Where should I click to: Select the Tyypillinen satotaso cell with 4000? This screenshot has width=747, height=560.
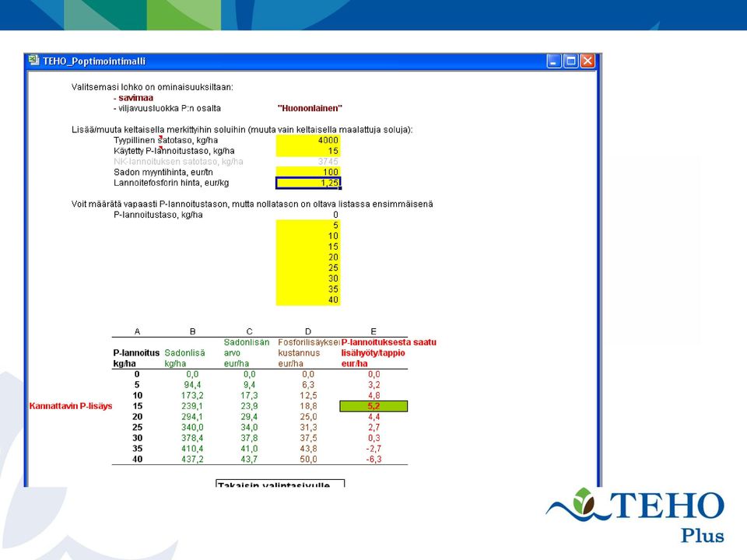click(308, 140)
